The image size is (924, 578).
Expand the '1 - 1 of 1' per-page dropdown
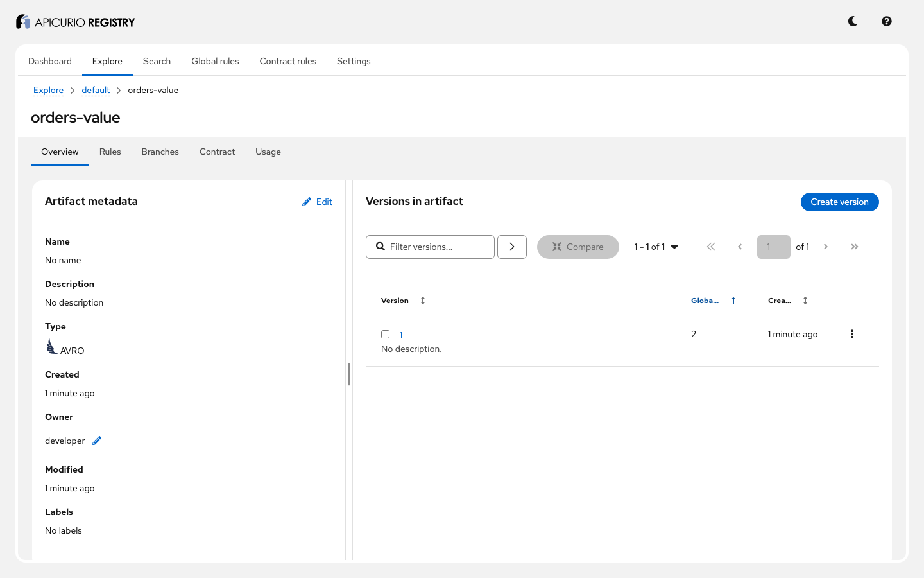(x=656, y=247)
